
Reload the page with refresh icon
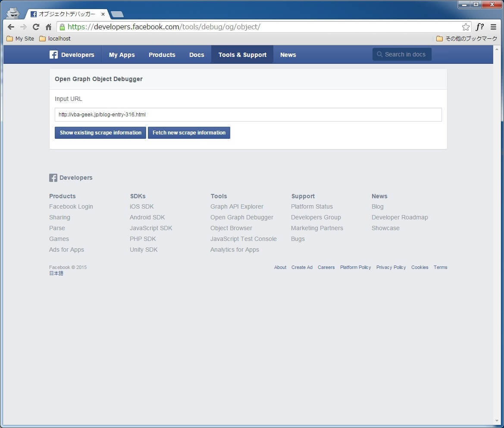pyautogui.click(x=36, y=27)
